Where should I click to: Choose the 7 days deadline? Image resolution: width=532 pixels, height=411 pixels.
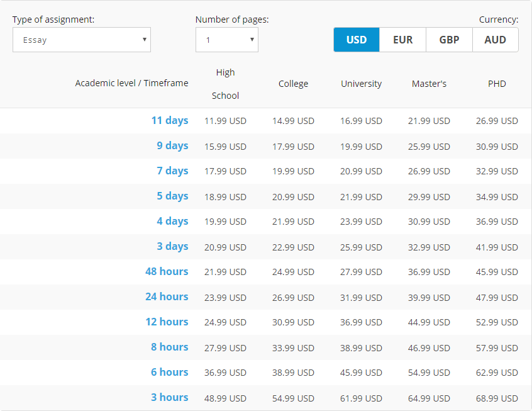(172, 171)
